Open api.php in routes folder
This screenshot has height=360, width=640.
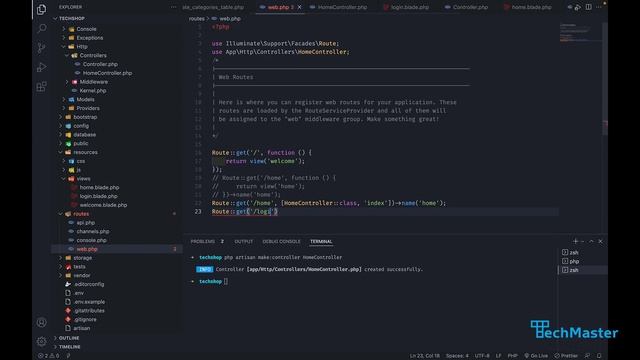[85, 223]
